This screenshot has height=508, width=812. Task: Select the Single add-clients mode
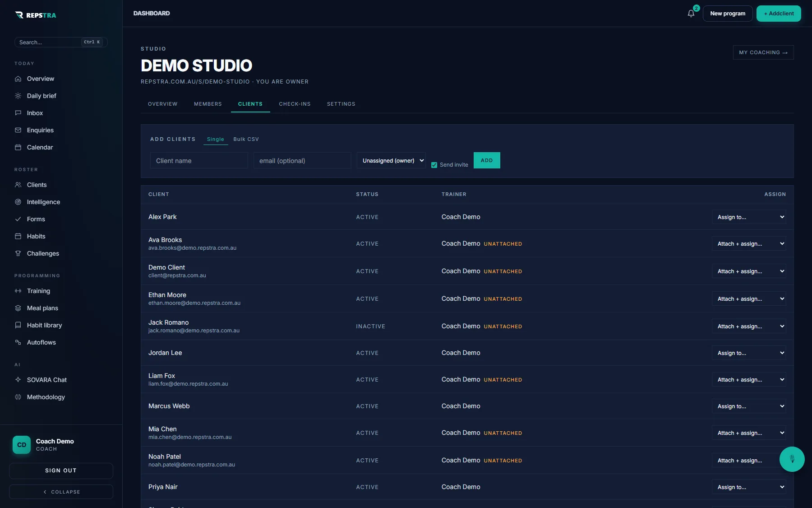tap(216, 139)
